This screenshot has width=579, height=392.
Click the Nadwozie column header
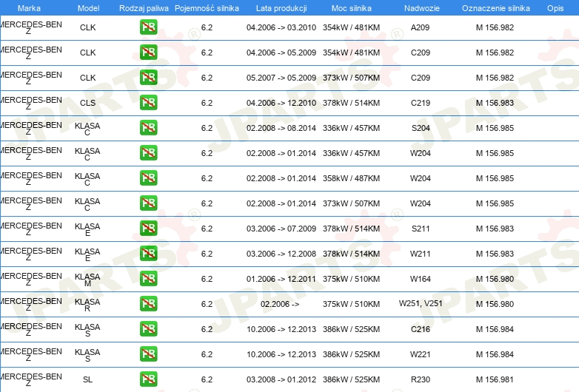[x=422, y=8]
